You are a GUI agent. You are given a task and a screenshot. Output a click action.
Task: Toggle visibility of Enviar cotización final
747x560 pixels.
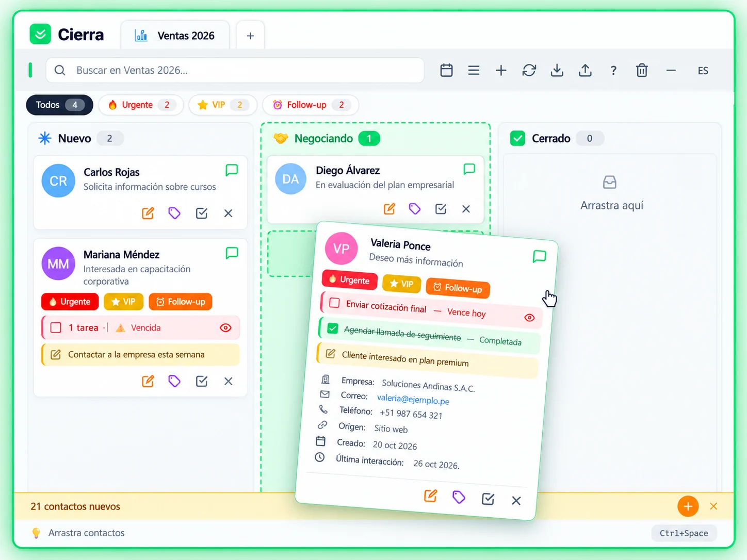tap(529, 318)
